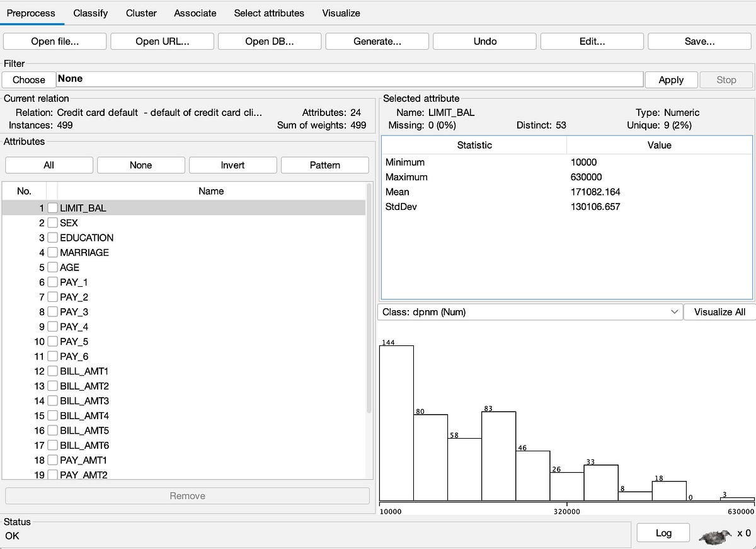
Task: Switch to the Classify tab
Action: point(90,13)
